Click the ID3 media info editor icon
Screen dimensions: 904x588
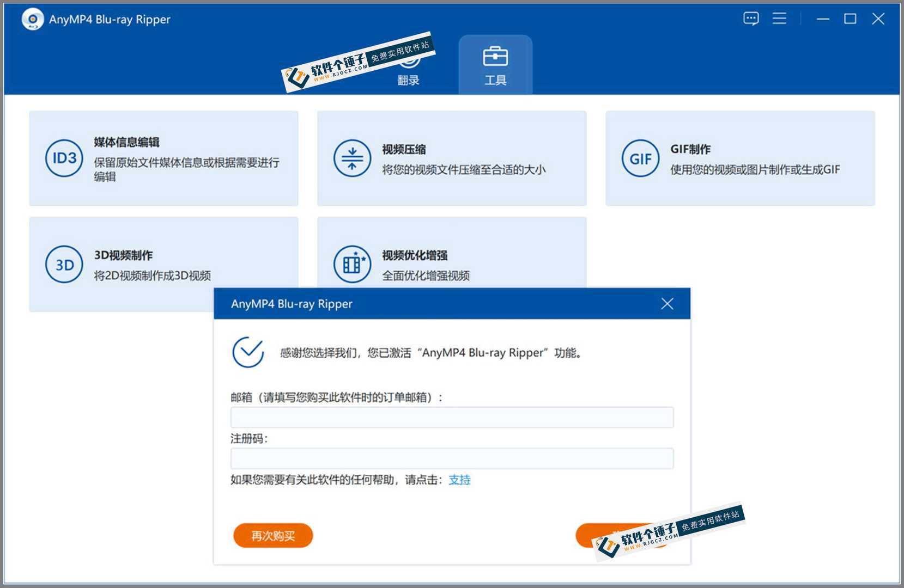point(64,158)
